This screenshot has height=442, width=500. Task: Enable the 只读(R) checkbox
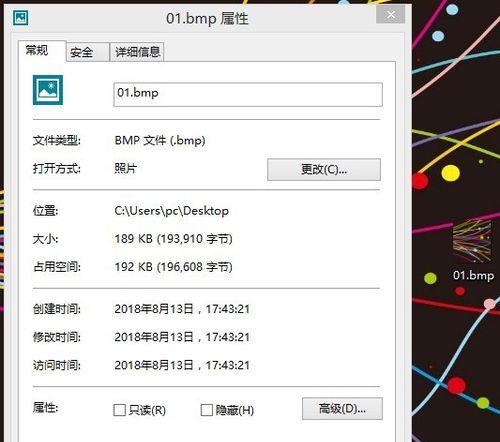(119, 410)
